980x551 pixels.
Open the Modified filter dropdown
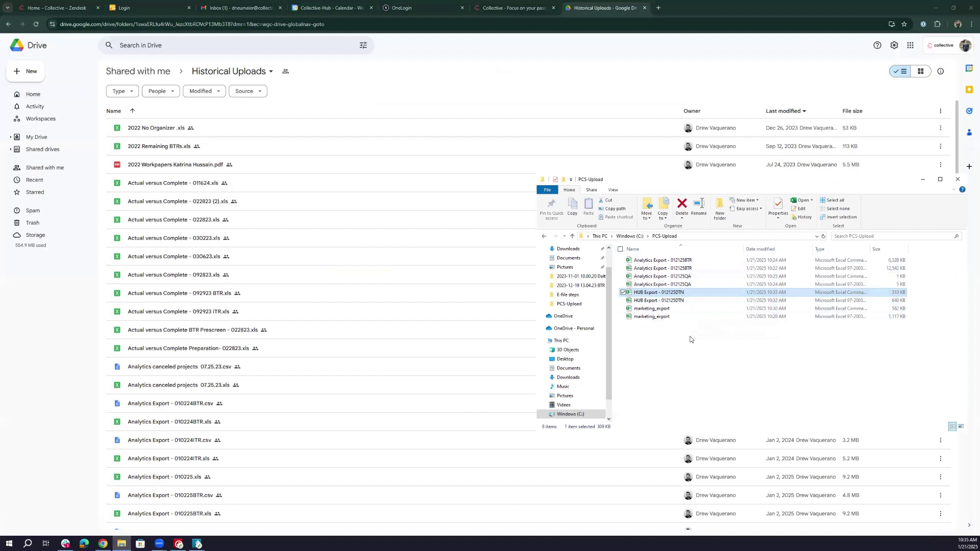(x=204, y=91)
